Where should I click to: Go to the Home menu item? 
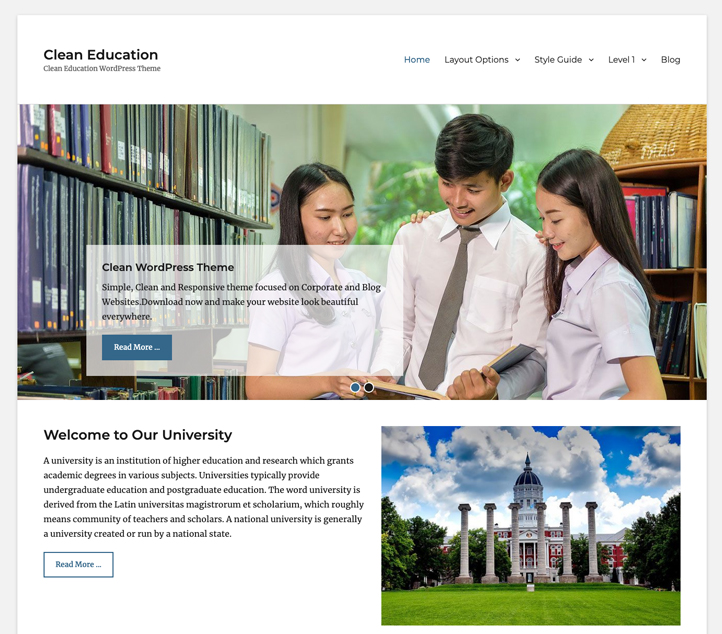[x=416, y=60]
